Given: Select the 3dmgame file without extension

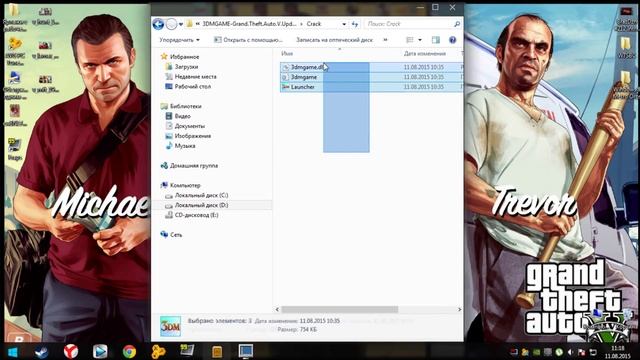Looking at the screenshot, I should [x=300, y=77].
